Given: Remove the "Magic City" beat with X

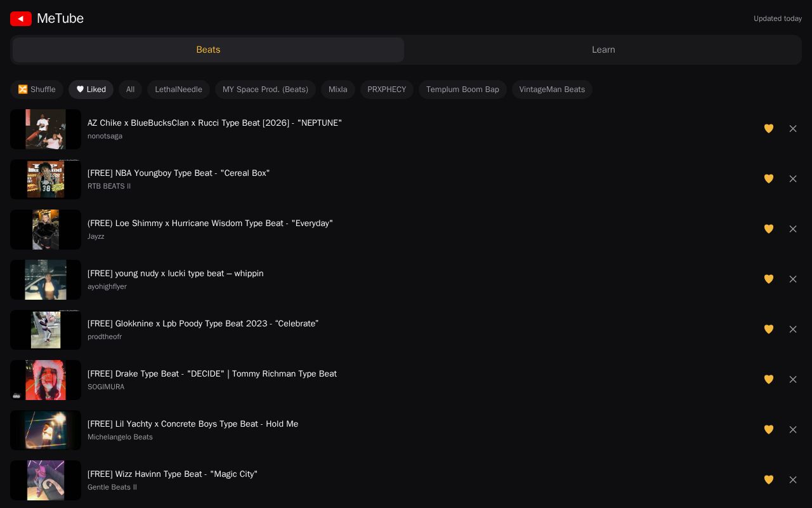Looking at the screenshot, I should (x=793, y=480).
